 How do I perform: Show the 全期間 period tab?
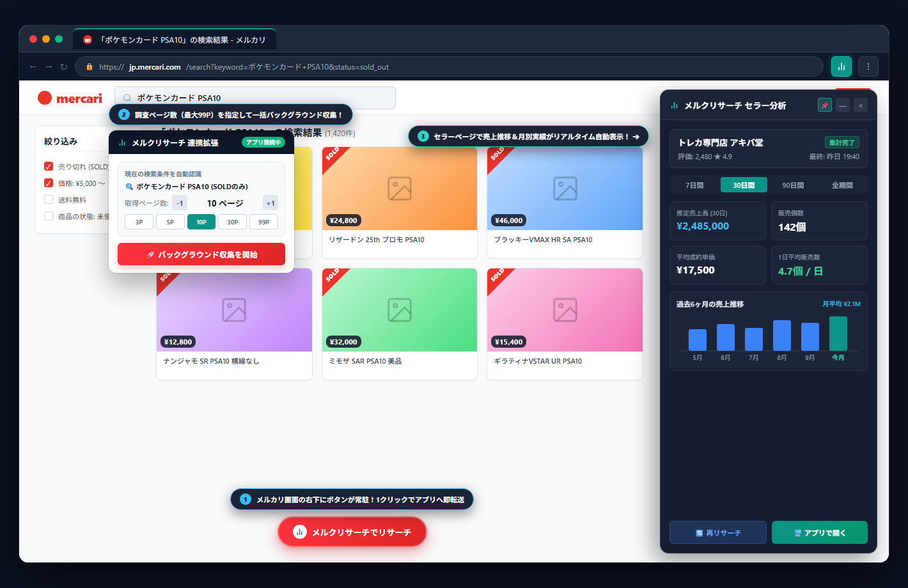click(842, 185)
